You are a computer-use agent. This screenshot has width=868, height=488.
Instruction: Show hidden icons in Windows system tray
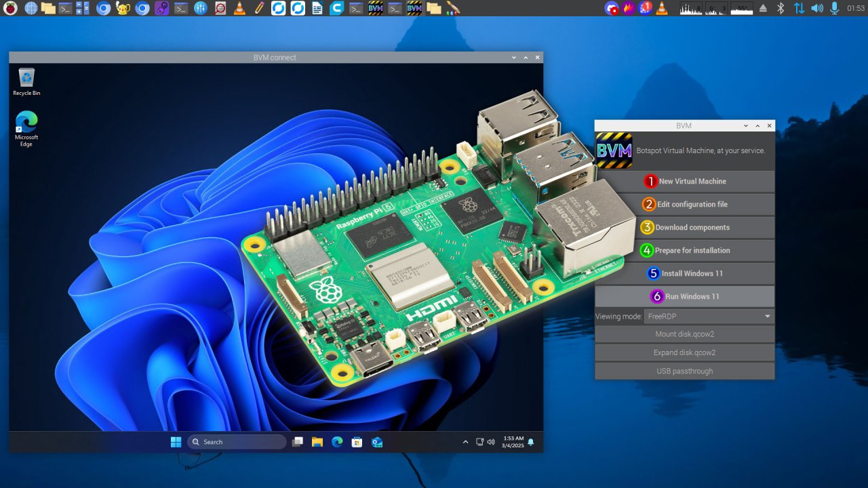tap(465, 442)
